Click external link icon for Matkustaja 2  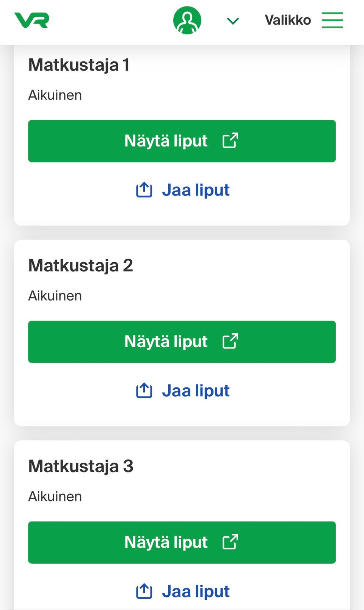230,341
